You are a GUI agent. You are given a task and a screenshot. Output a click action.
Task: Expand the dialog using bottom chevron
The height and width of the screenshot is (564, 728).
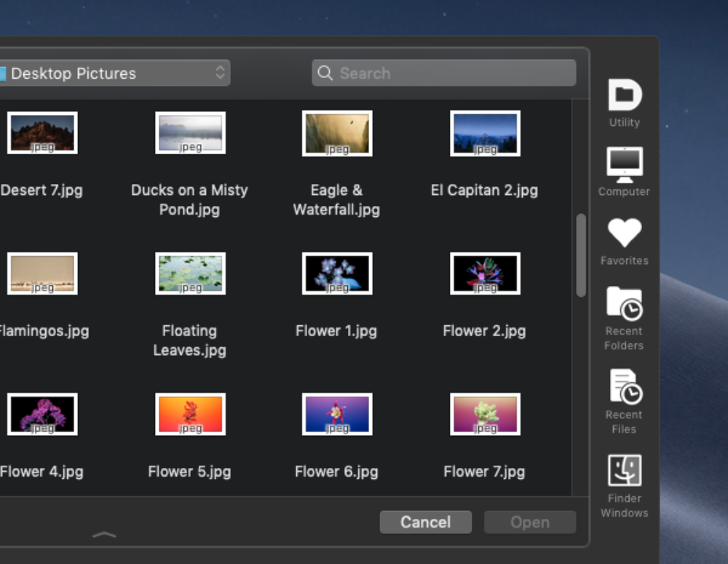click(104, 535)
